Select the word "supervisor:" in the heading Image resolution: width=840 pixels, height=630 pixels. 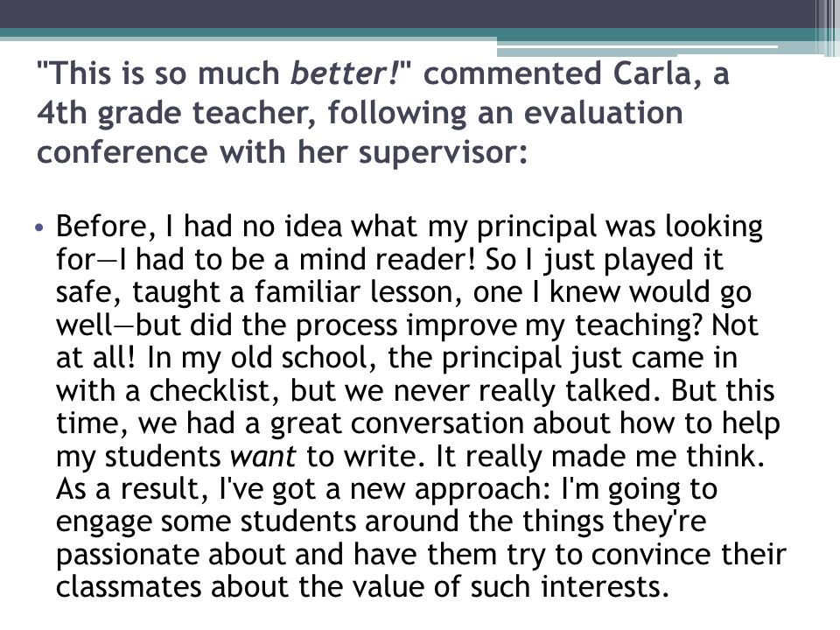tap(443, 152)
